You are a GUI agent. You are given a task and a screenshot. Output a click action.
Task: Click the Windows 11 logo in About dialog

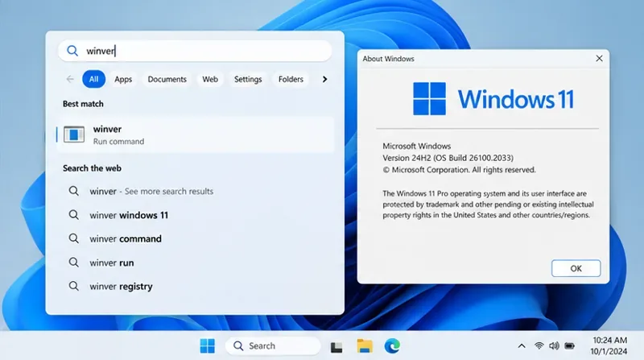[x=493, y=98]
